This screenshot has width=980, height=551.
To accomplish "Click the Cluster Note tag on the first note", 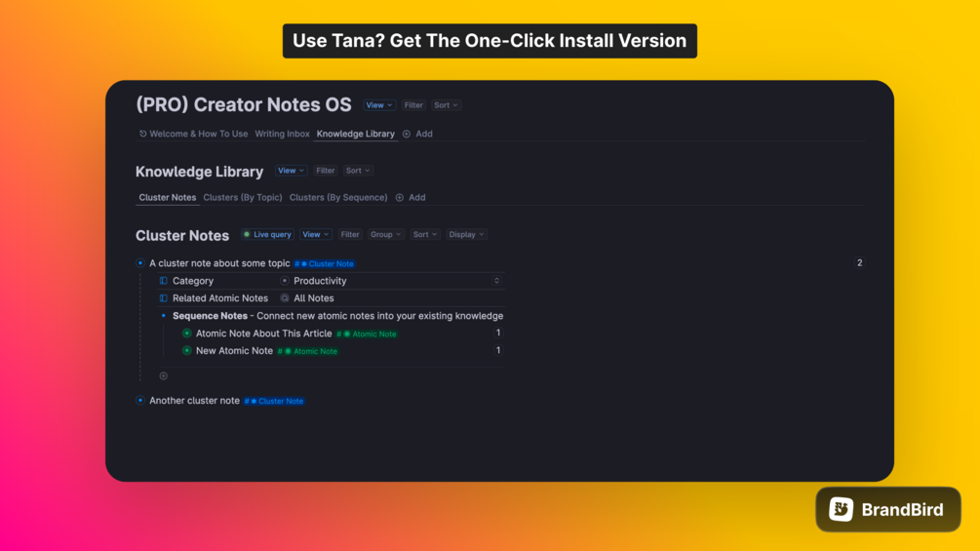I will [x=325, y=263].
